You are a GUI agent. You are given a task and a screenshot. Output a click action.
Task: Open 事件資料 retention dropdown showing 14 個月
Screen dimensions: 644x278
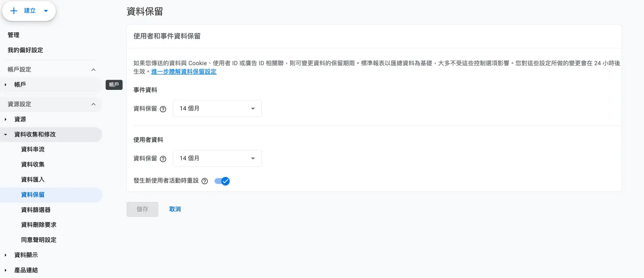click(217, 108)
